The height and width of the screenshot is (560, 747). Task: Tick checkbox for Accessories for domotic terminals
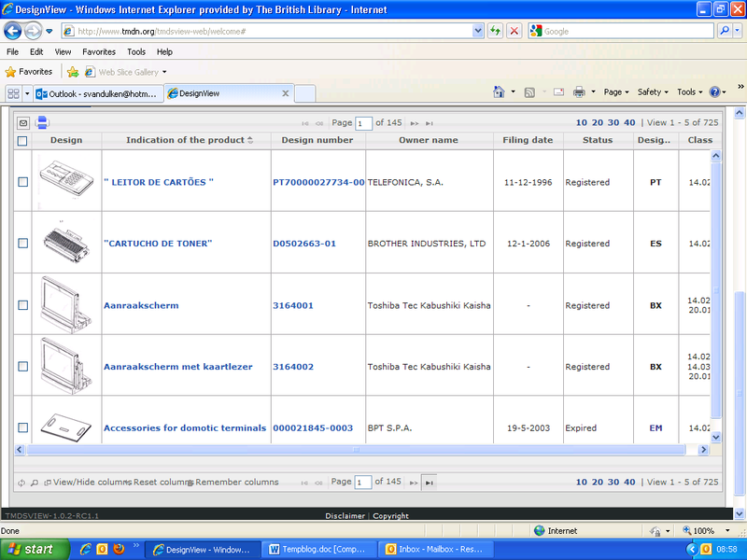(x=22, y=427)
